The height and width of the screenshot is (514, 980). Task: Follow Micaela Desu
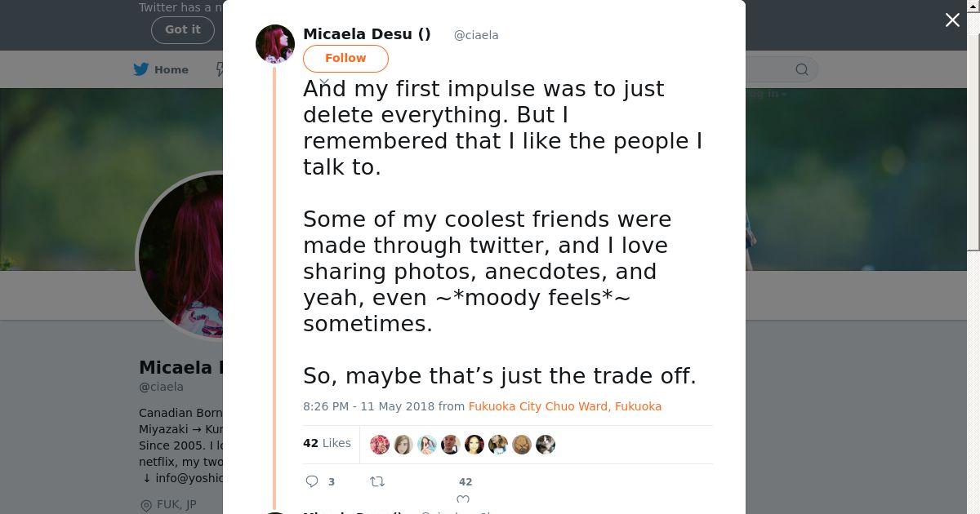[x=345, y=58]
